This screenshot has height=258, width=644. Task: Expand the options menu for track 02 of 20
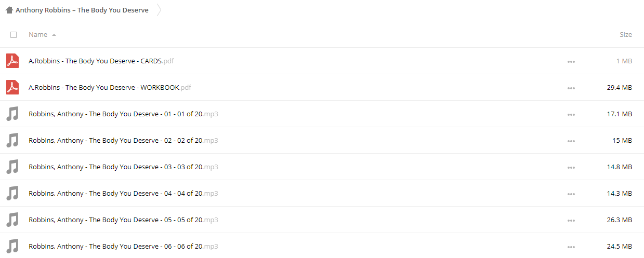(x=571, y=141)
